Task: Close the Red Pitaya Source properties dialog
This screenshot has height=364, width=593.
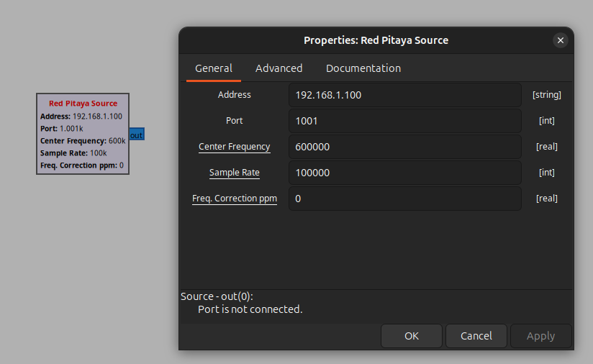Action: tap(560, 40)
